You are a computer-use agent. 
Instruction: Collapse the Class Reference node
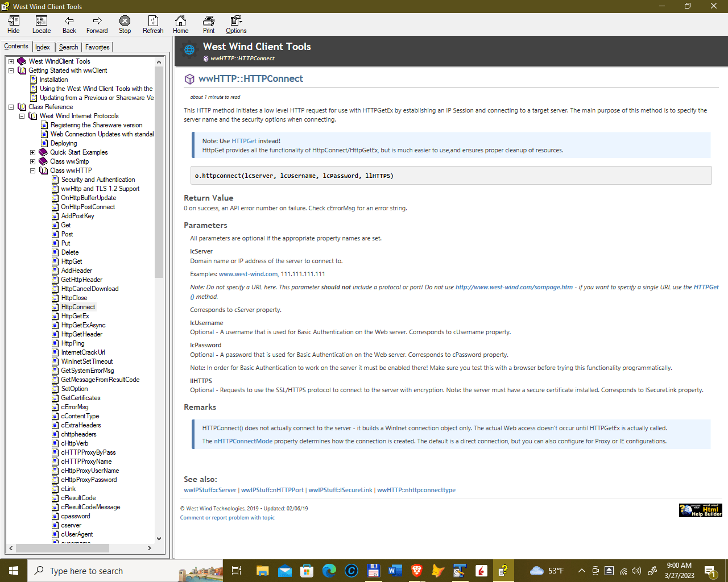click(x=10, y=106)
